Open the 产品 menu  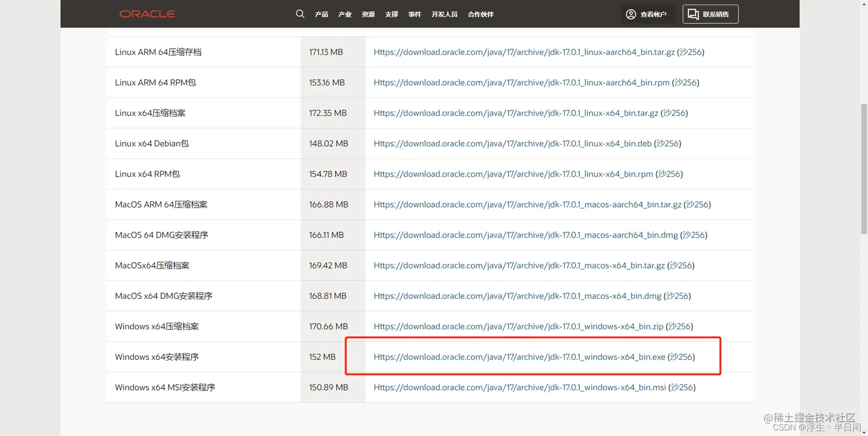point(321,14)
